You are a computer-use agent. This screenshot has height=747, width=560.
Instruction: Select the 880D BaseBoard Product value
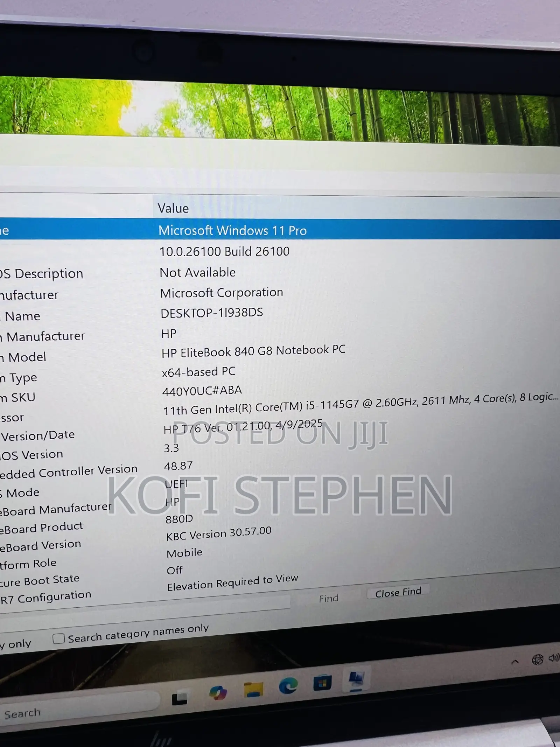coord(179,519)
